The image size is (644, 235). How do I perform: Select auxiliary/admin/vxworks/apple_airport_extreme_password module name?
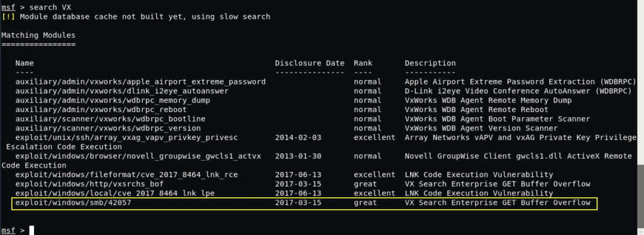coord(140,82)
